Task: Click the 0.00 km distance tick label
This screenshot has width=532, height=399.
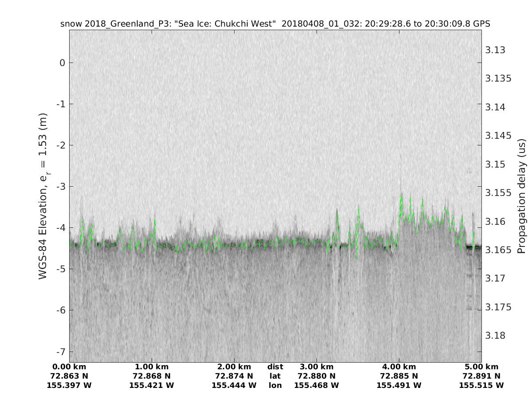Action: pos(69,367)
